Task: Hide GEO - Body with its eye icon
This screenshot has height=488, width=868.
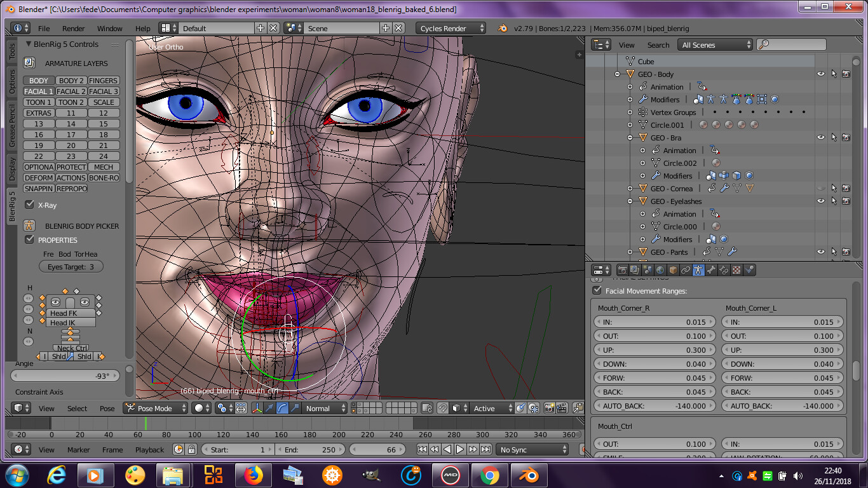Action: coord(821,74)
